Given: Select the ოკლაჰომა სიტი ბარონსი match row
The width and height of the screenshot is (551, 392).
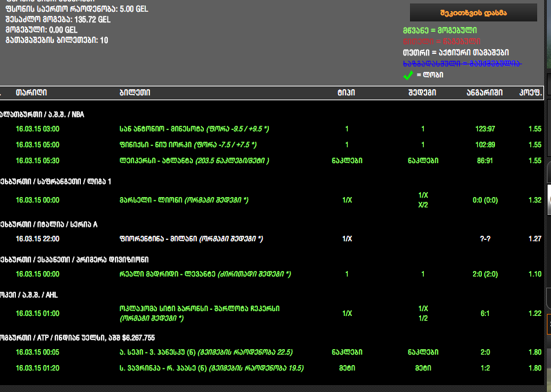Looking at the screenshot, I should click(272, 313).
